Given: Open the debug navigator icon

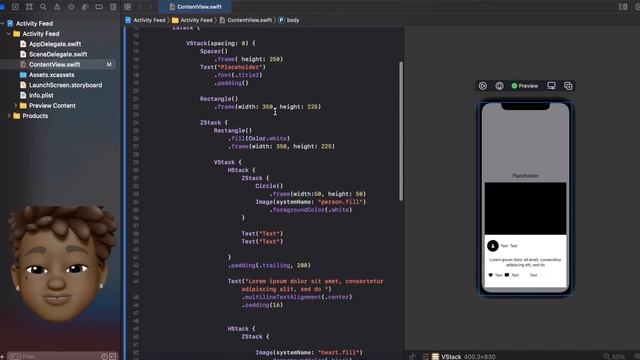Looking at the screenshot, I should [84, 7].
